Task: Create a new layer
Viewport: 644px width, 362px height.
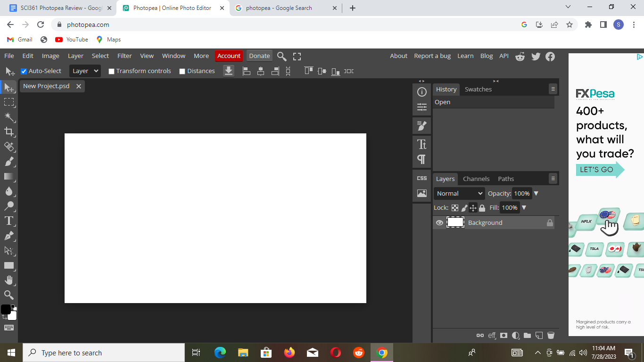Action: 539,335
